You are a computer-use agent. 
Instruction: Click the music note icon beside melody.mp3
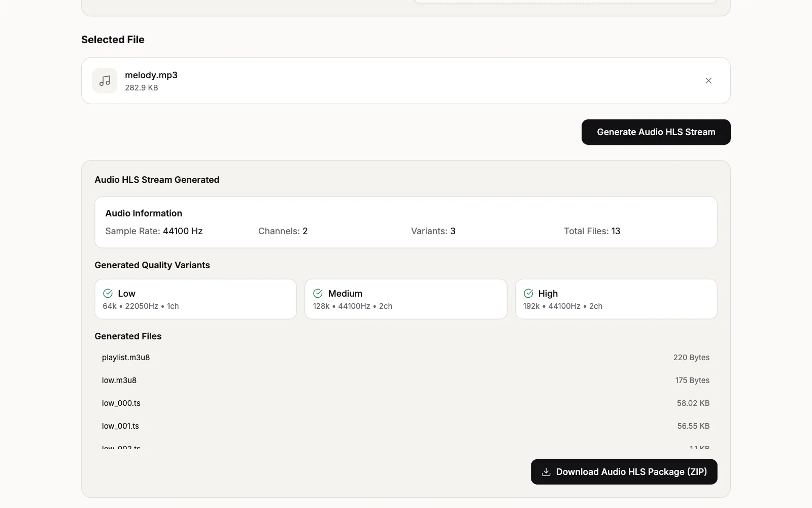click(x=105, y=81)
